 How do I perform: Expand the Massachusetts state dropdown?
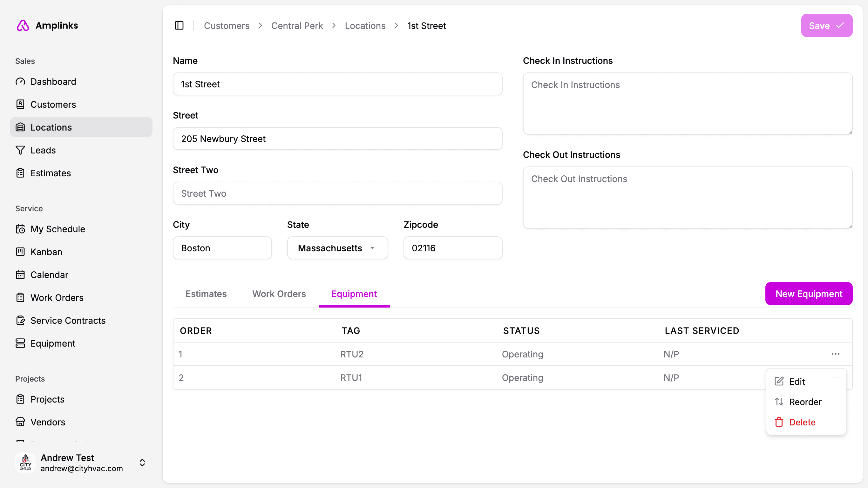(x=337, y=248)
